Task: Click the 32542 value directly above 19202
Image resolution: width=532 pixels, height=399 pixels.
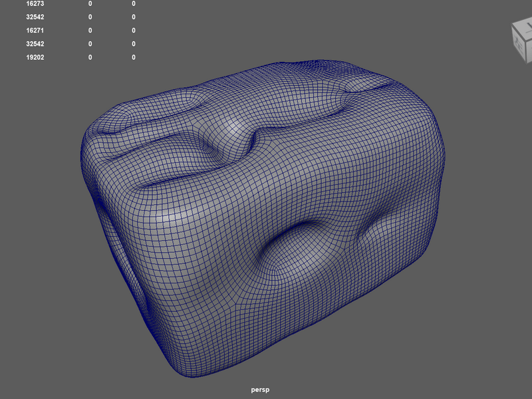Action: click(x=35, y=44)
